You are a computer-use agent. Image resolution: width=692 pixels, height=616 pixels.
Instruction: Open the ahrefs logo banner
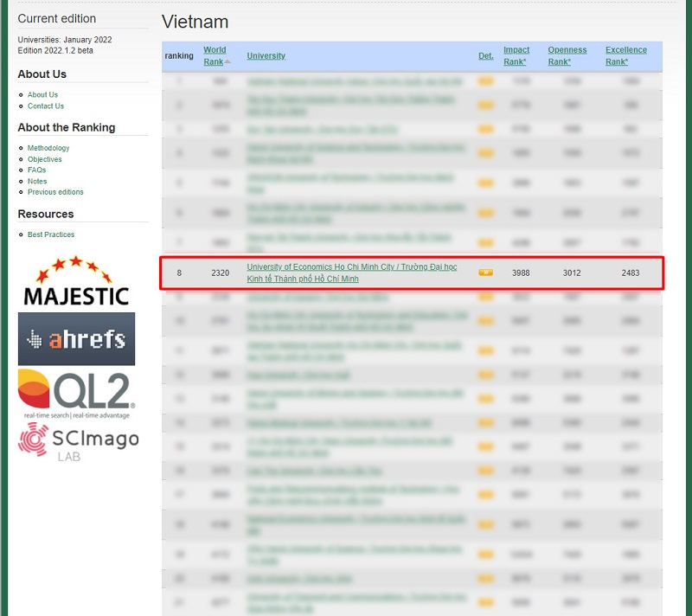tap(76, 339)
